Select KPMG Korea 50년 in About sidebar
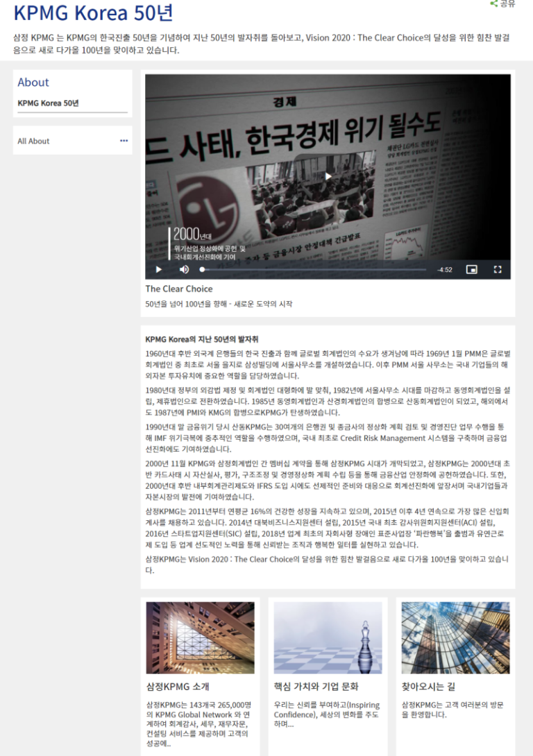 [49, 103]
